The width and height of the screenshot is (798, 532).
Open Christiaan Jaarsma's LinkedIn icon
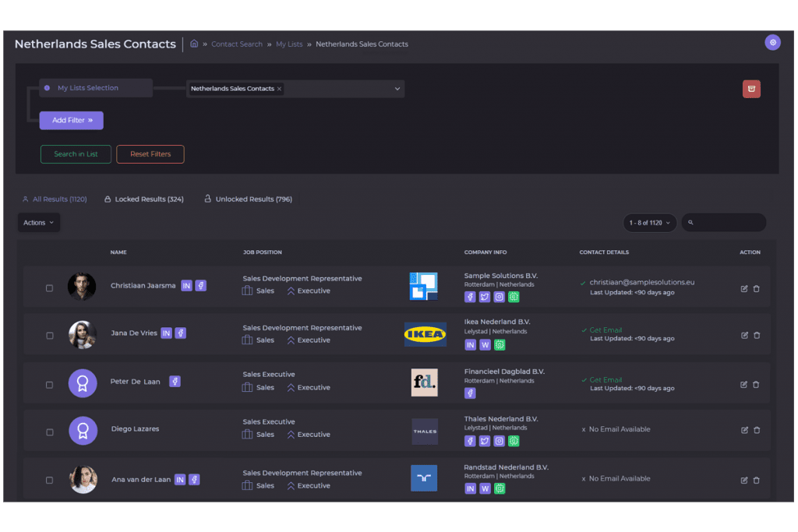pos(186,286)
